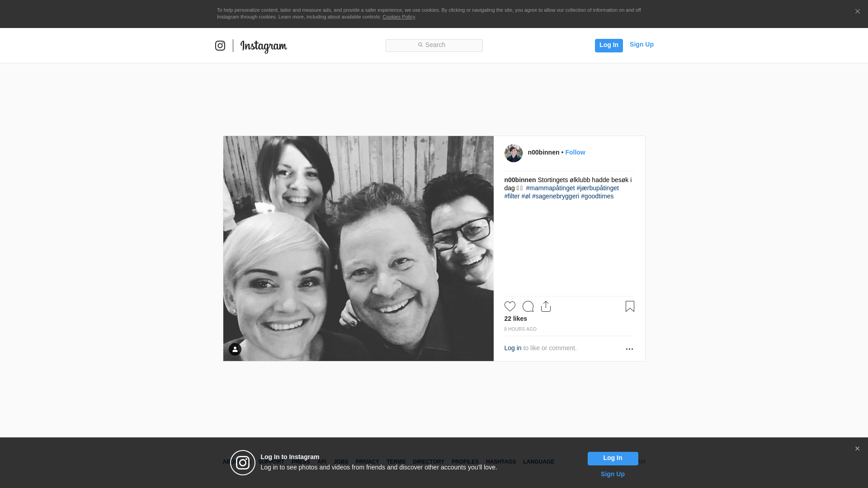This screenshot has width=868, height=488.
Task: Open the LANGUAGE selector in footer
Action: tap(538, 462)
